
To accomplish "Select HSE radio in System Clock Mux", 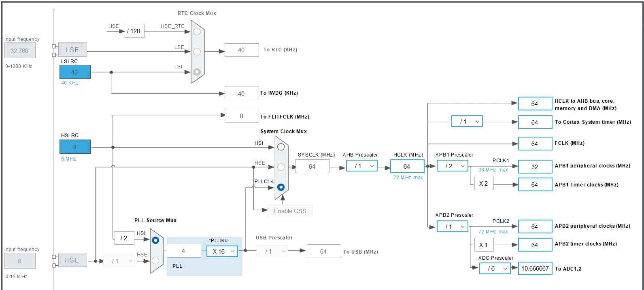I will [x=281, y=167].
